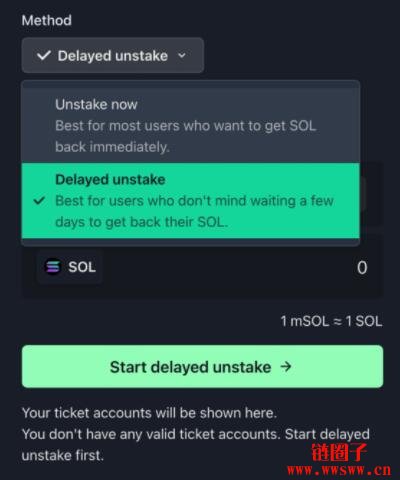Click the Solana logo icon
The width and height of the screenshot is (400, 480).
click(x=53, y=267)
